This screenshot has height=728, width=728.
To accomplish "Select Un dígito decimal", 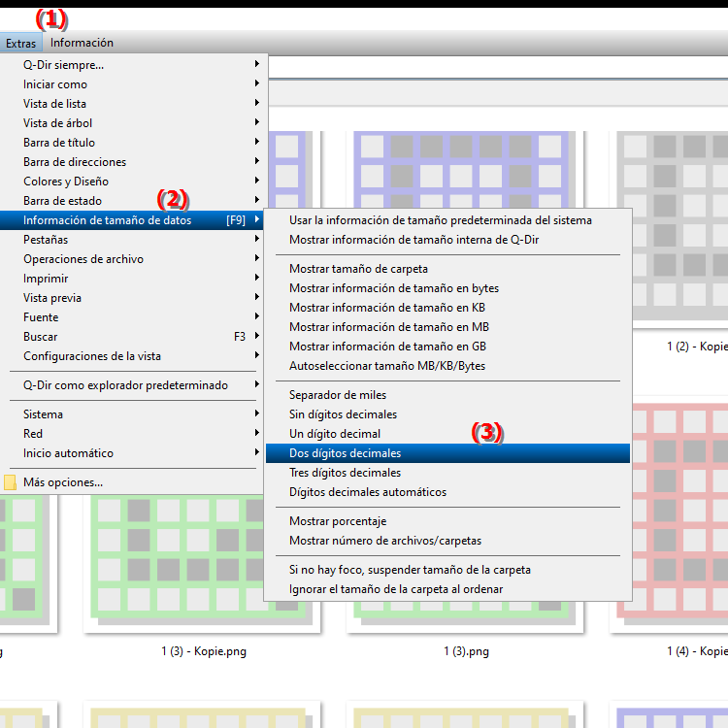I will (447, 434).
